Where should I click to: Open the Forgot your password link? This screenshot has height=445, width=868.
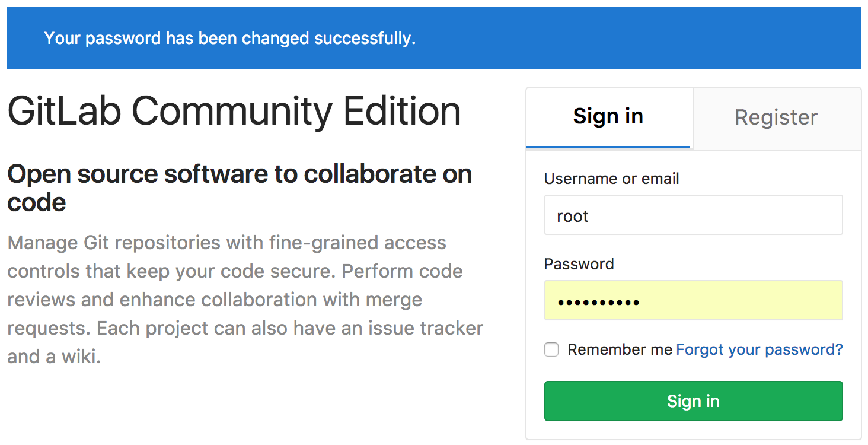[x=759, y=350]
